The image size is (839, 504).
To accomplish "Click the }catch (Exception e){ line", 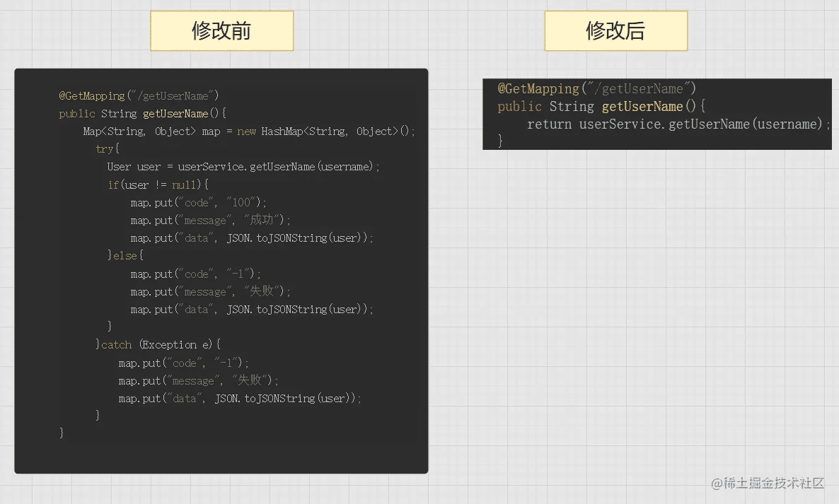I will 158,345.
